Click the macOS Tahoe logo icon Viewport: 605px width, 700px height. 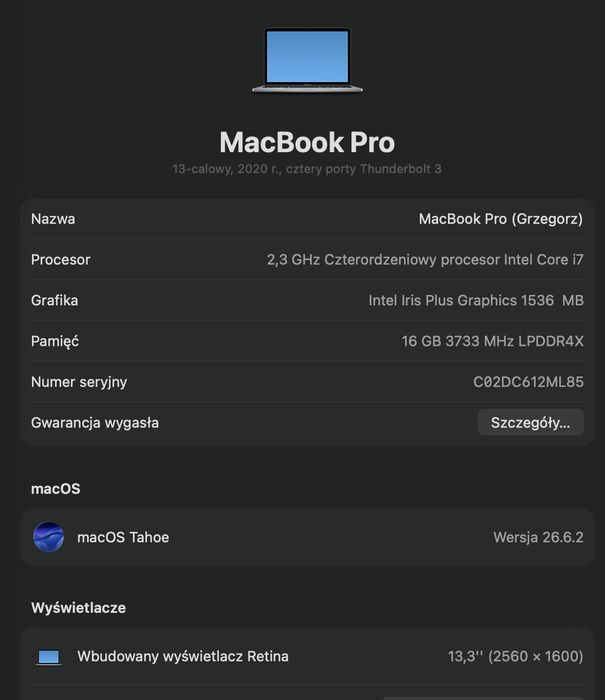click(48, 537)
